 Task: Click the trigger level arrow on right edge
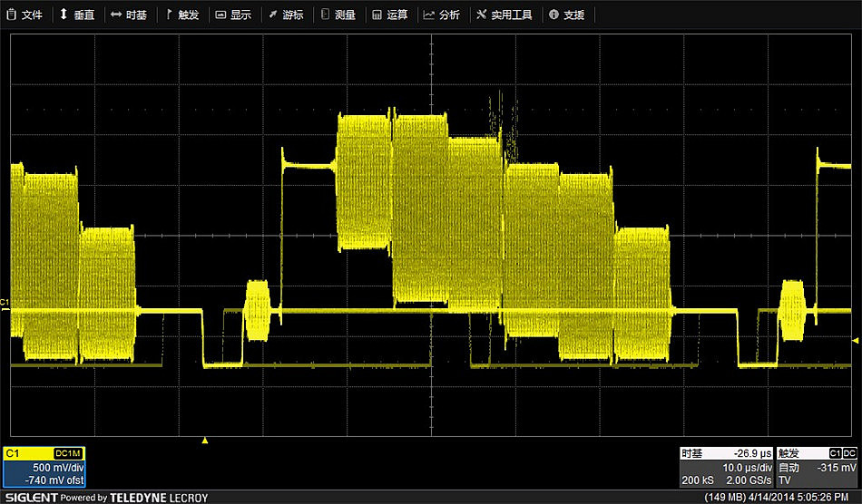tap(855, 340)
